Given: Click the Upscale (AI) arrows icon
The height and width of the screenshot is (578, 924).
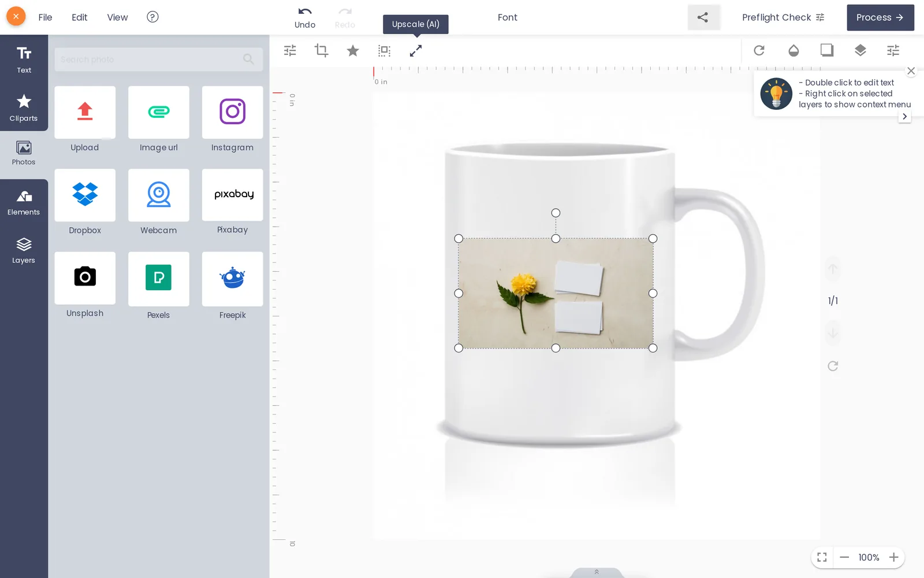Looking at the screenshot, I should pyautogui.click(x=416, y=51).
